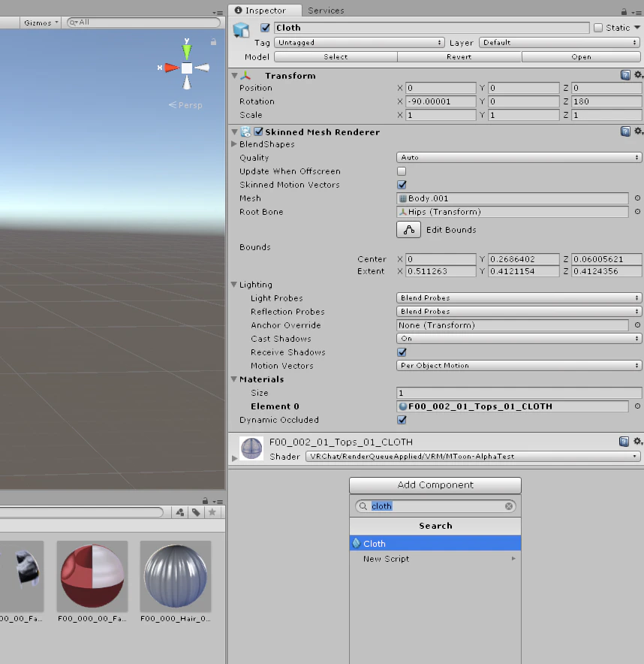Click the Materials Size field

tap(519, 393)
